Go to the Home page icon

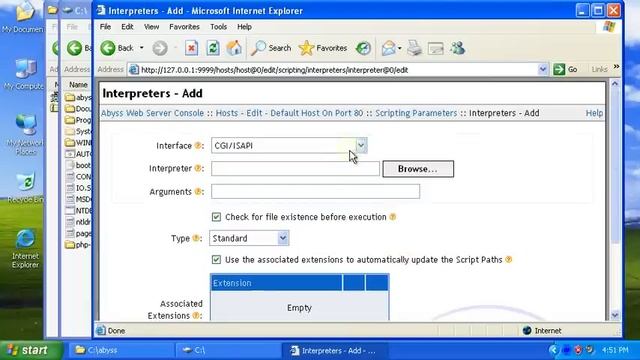click(x=234, y=48)
